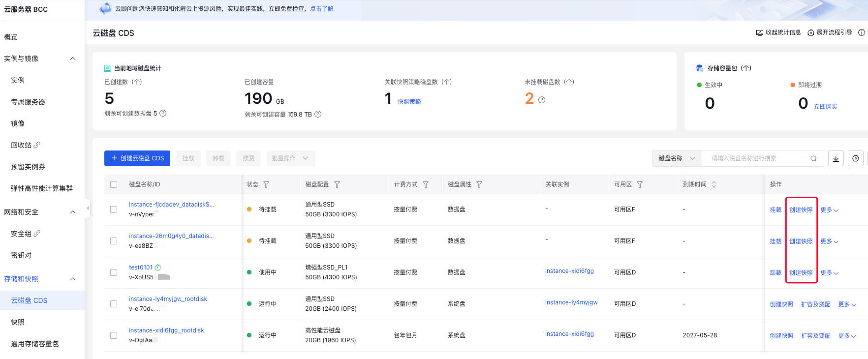Filter by 磁盘属性 funnel icon
868x359 pixels.
pyautogui.click(x=479, y=184)
